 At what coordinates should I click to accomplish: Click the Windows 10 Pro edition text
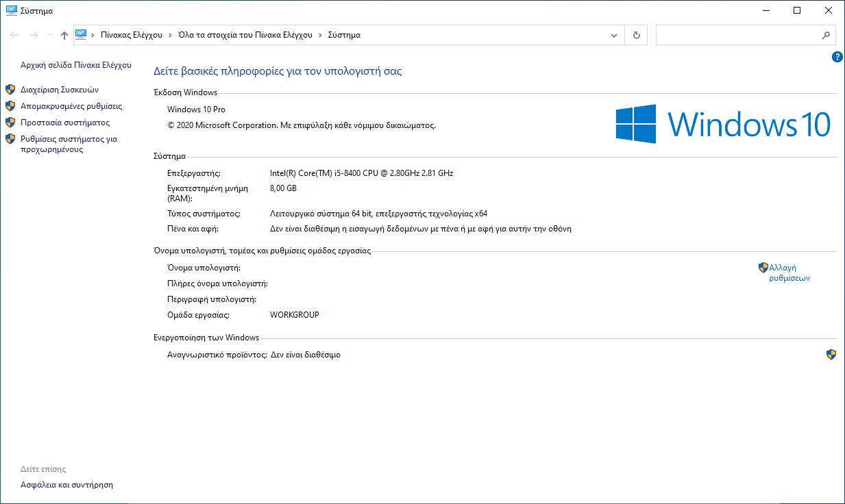[x=196, y=110]
